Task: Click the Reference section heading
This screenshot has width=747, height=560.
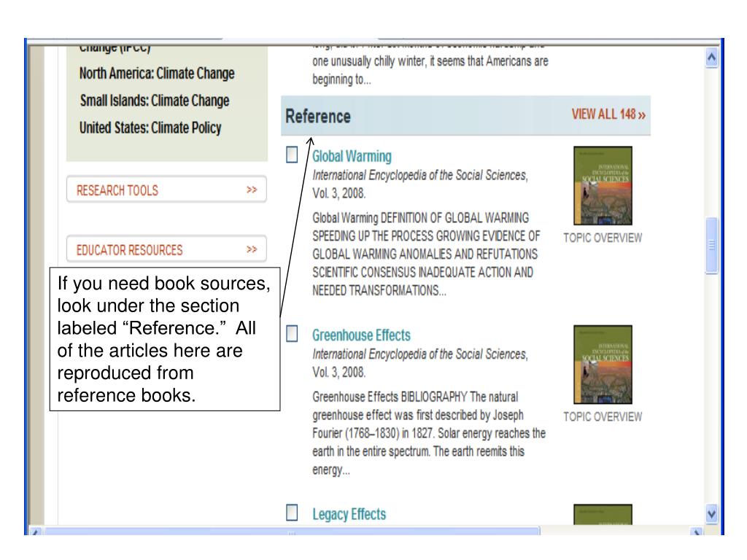Action: point(318,116)
